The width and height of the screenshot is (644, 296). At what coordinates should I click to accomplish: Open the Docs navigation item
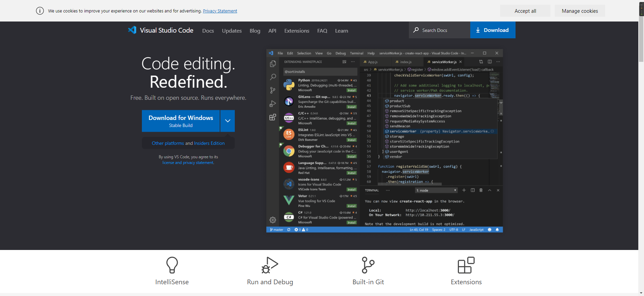click(x=208, y=31)
